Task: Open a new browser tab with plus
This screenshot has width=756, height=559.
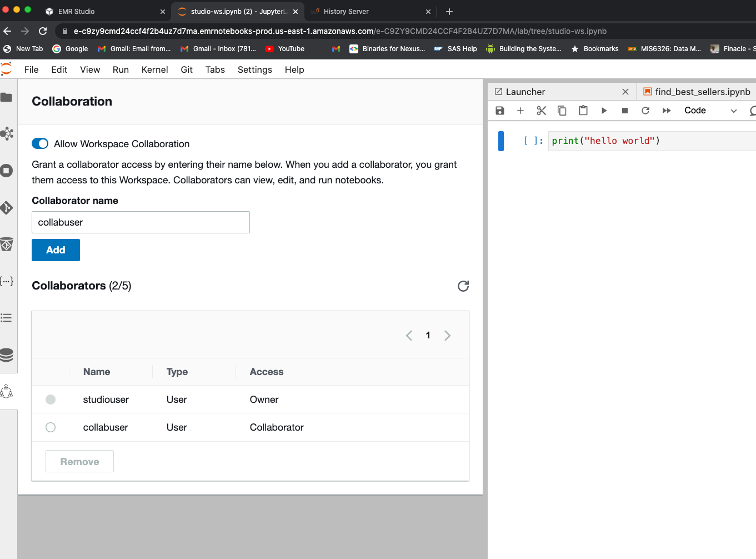Action: click(449, 12)
